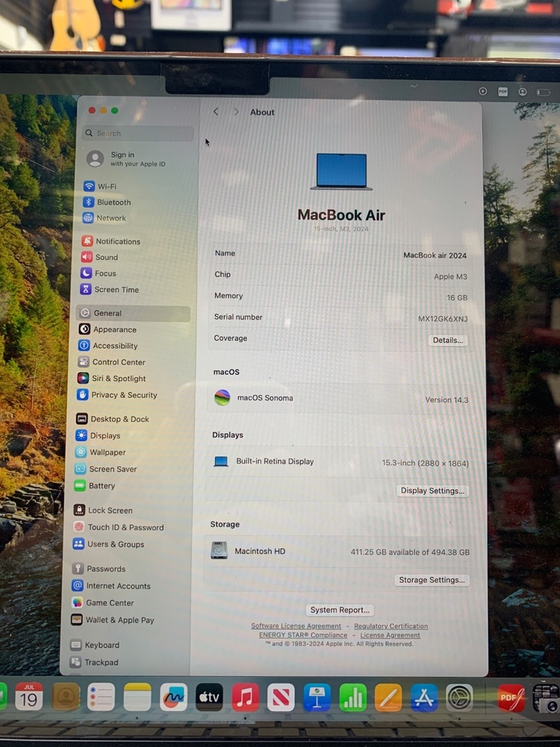This screenshot has height=747, width=560.
Task: Click the MacBook air 2024 name field
Action: pyautogui.click(x=435, y=255)
